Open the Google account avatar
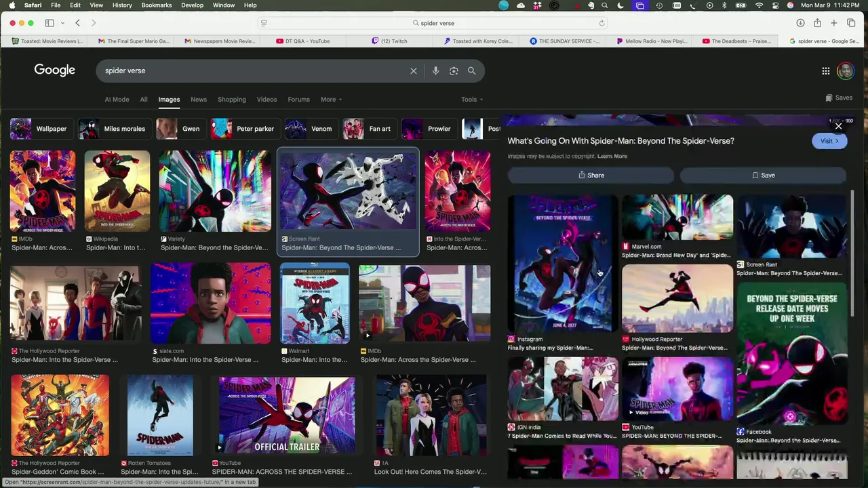This screenshot has width=868, height=488. (845, 70)
